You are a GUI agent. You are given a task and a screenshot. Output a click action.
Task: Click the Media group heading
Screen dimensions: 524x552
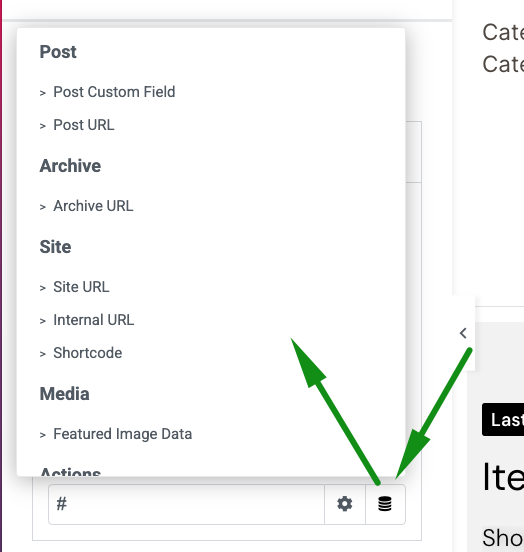pos(64,394)
